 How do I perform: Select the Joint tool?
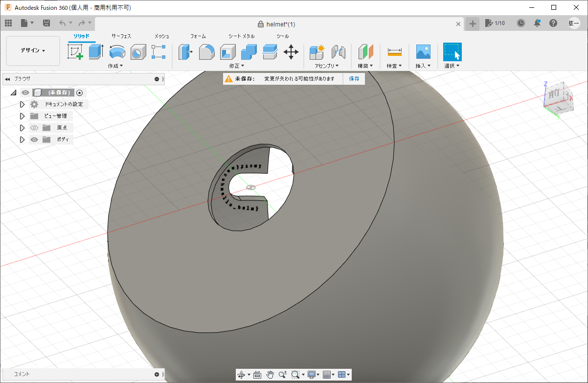(338, 51)
